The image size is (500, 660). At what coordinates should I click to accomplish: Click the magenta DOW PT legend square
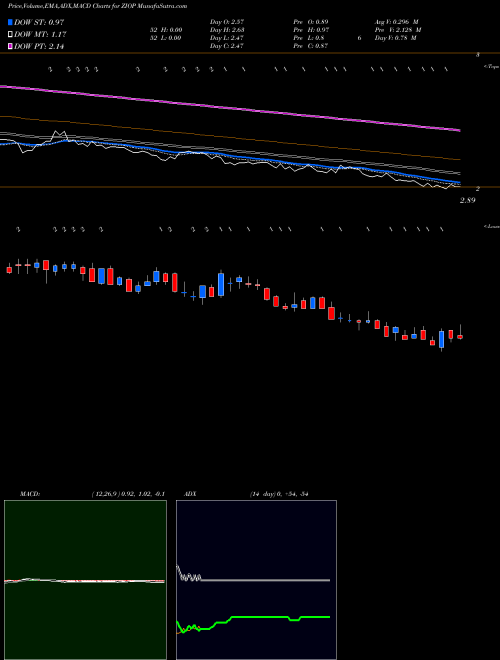point(10,46)
